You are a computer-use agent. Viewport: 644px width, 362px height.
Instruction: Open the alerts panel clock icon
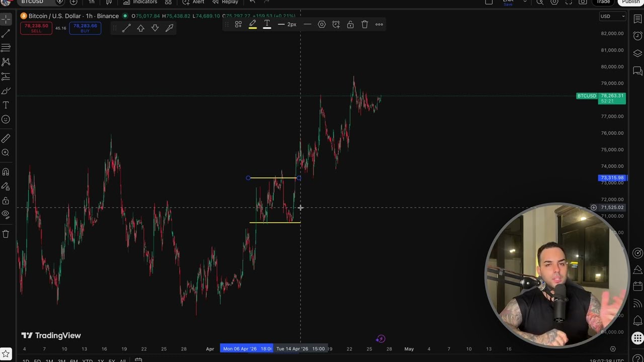coord(637,36)
